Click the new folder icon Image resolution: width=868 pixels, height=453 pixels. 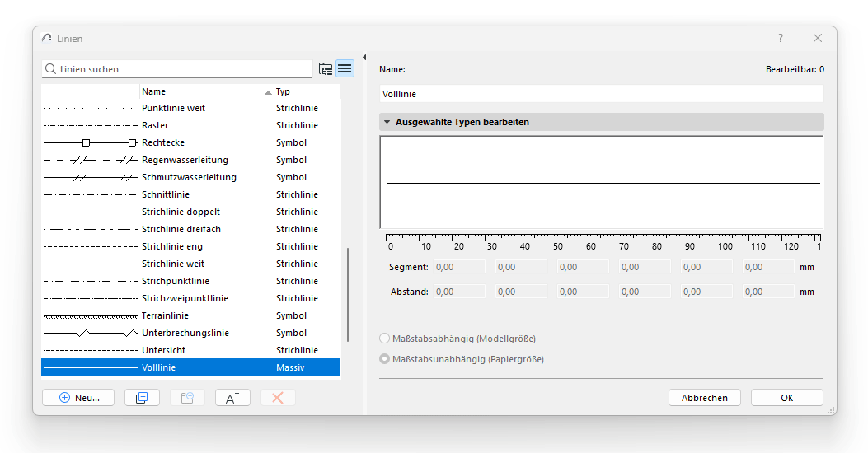pyautogui.click(x=187, y=398)
